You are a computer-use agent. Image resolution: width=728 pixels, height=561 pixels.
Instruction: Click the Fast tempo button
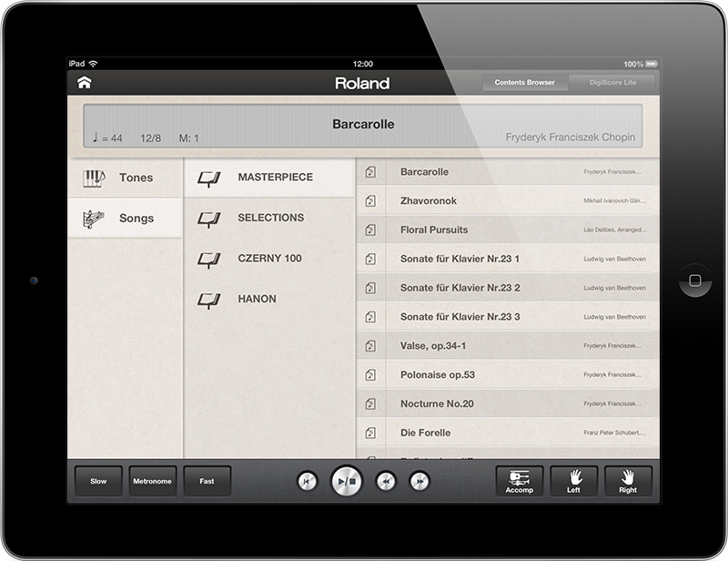pyautogui.click(x=207, y=482)
